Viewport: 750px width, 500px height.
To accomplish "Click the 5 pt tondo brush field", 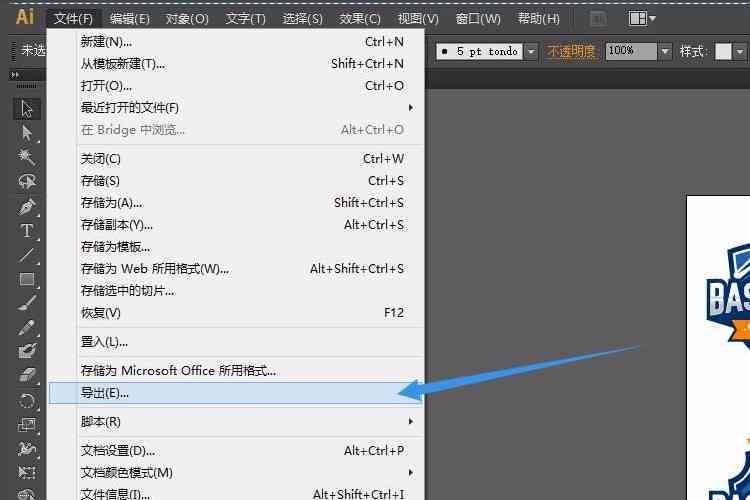I will (x=480, y=52).
